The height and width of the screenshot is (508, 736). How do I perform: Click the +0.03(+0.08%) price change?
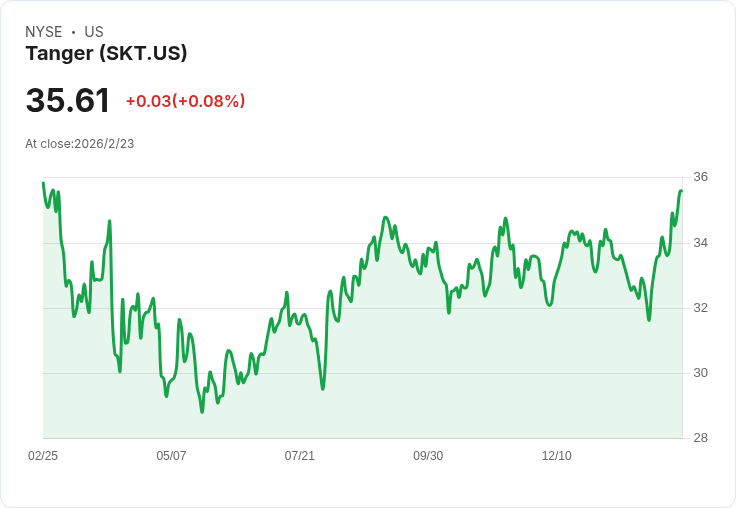click(x=185, y=101)
